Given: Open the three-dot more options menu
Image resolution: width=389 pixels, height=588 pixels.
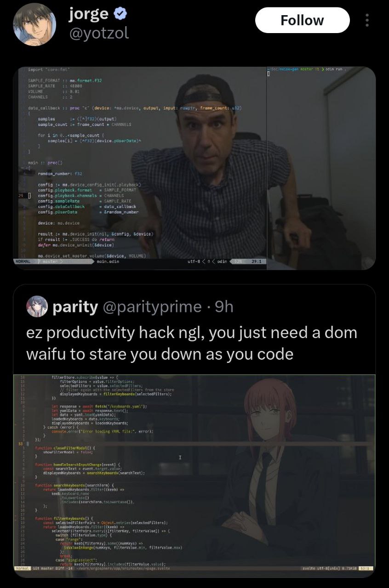Looking at the screenshot, I should click(x=366, y=20).
